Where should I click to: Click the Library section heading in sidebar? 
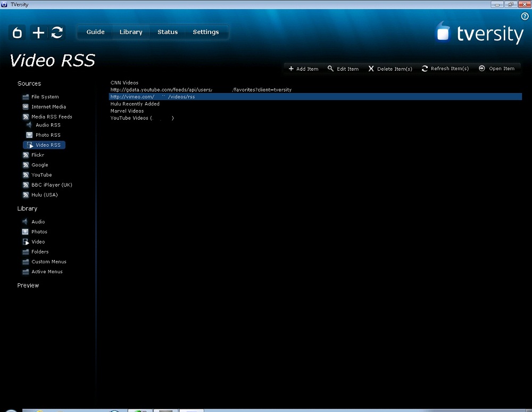pos(27,208)
